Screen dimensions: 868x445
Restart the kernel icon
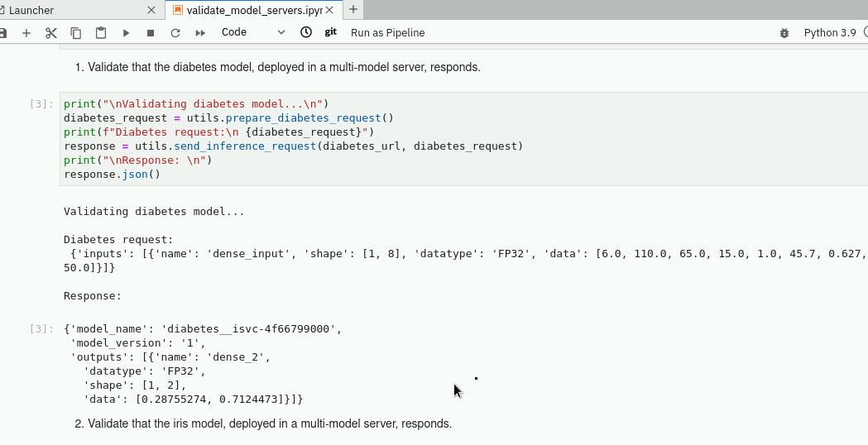click(175, 33)
